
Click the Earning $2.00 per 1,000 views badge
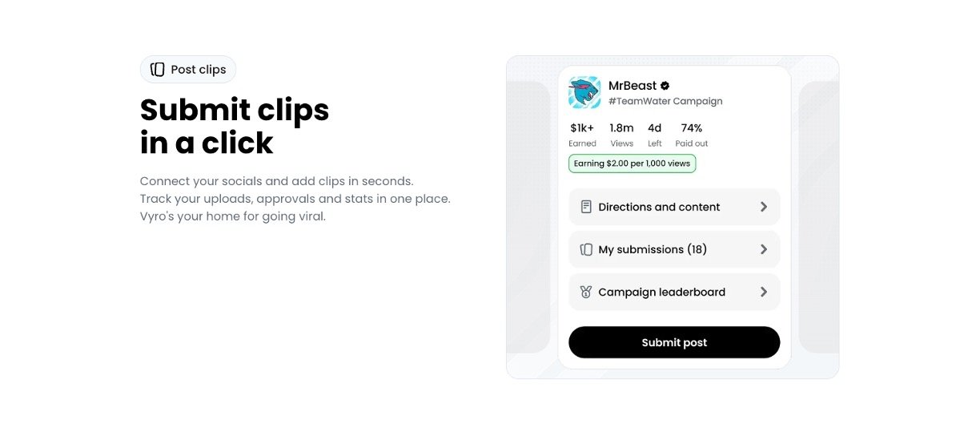[632, 164]
